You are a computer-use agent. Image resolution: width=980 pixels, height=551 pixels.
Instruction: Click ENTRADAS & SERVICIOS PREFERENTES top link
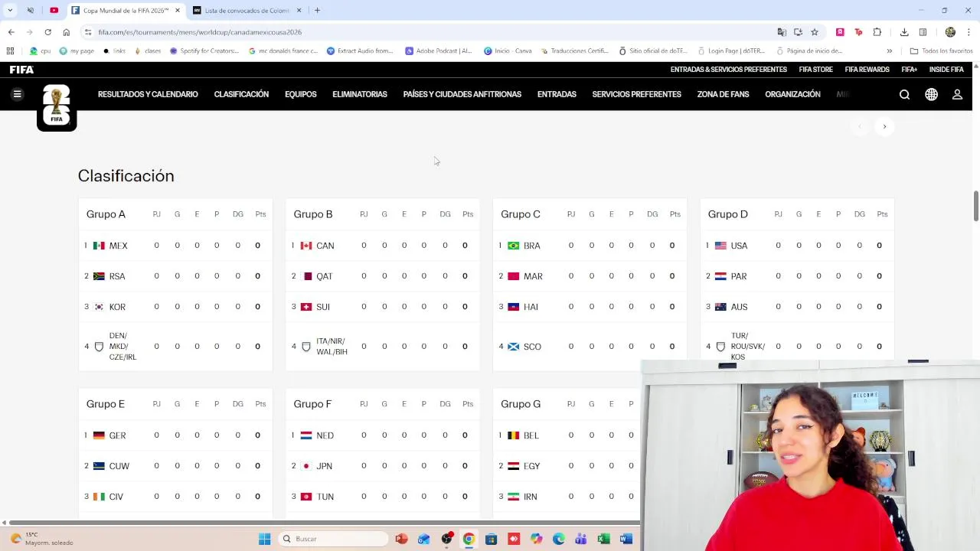729,70
